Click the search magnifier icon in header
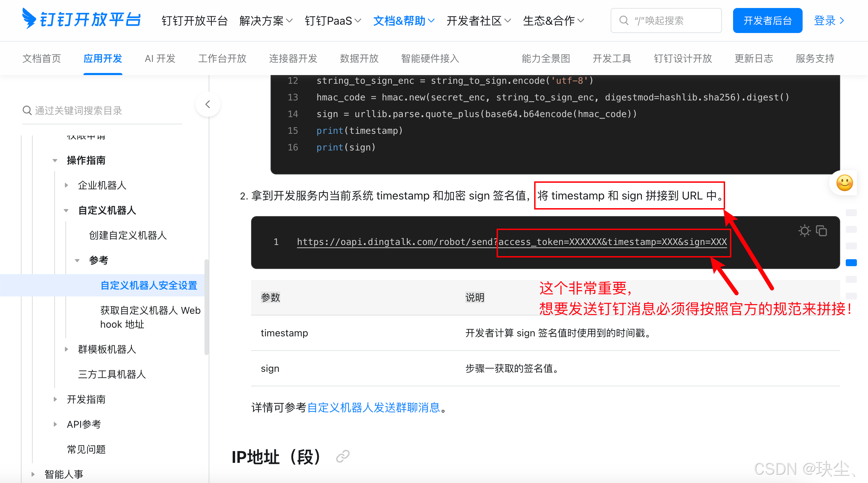The height and width of the screenshot is (483, 868). pos(624,21)
